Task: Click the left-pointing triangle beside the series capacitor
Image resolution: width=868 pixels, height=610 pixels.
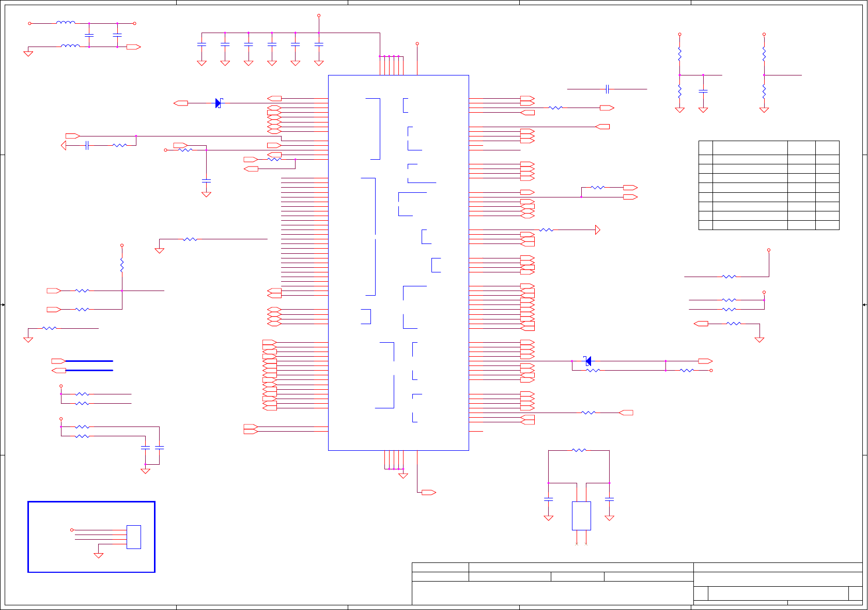Action: [64, 146]
